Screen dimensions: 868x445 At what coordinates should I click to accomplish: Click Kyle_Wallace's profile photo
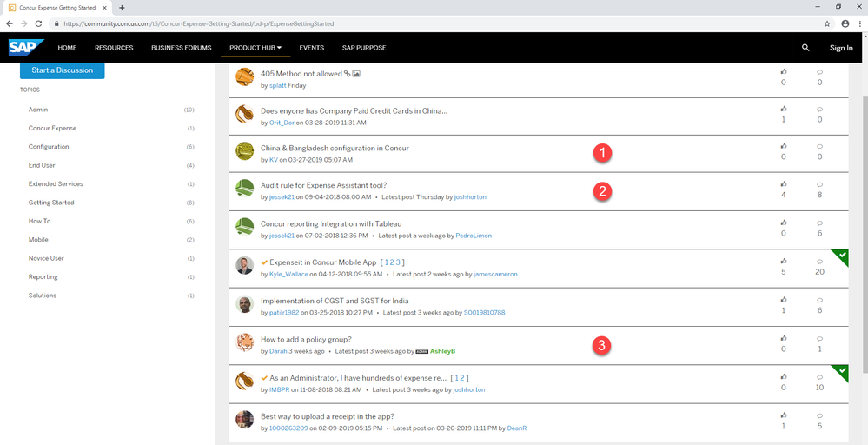(245, 265)
